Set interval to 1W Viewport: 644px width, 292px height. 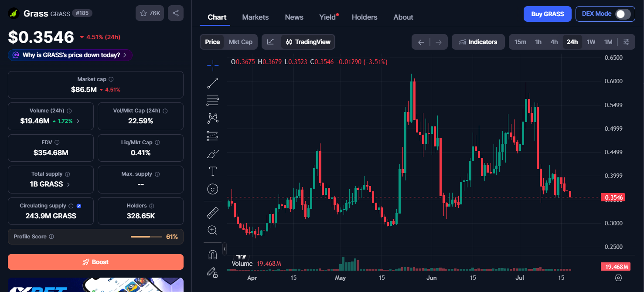pyautogui.click(x=591, y=42)
